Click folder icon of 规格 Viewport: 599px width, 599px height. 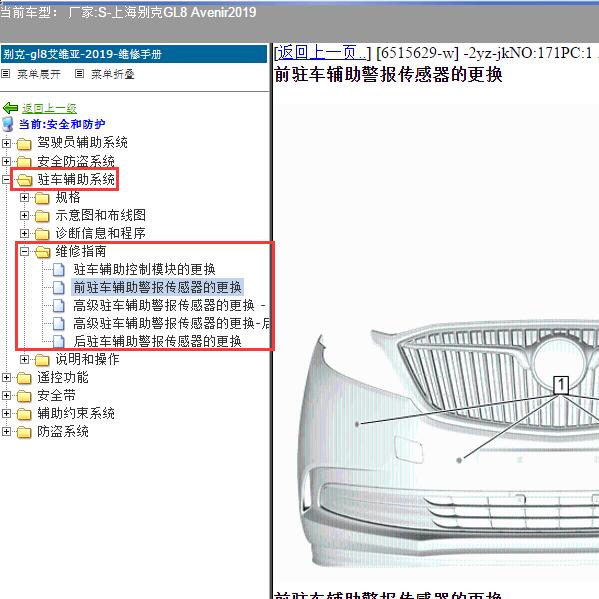(42, 198)
